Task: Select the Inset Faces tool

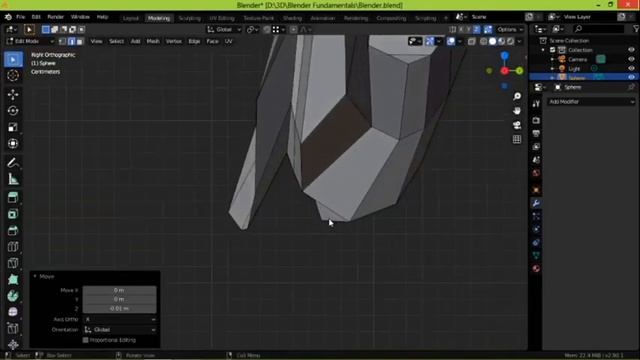Action: [13, 214]
